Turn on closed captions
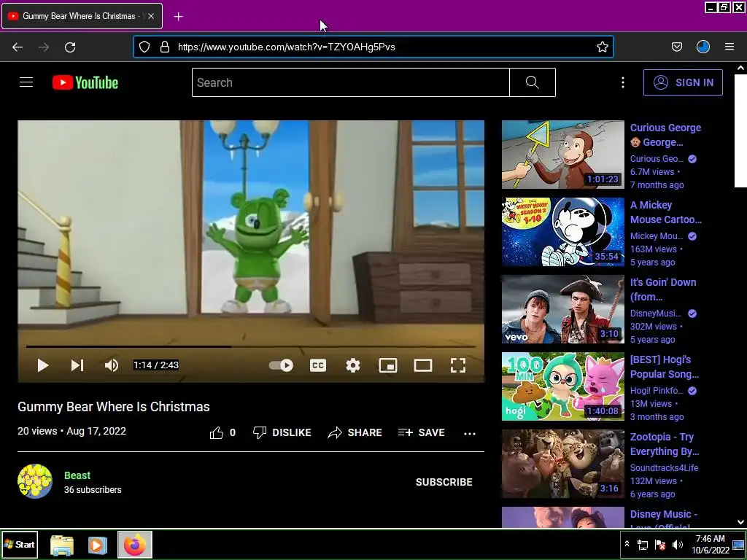The width and height of the screenshot is (747, 560). click(x=318, y=365)
